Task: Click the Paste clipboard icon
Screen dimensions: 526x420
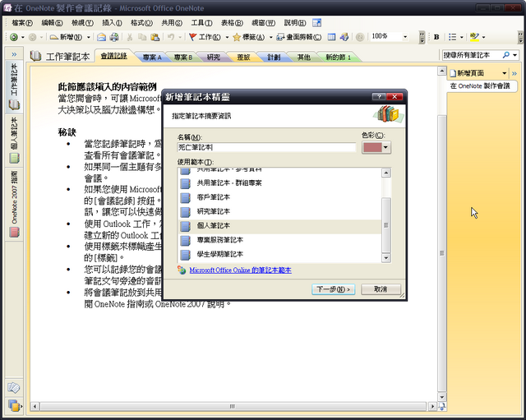Action: pos(155,37)
